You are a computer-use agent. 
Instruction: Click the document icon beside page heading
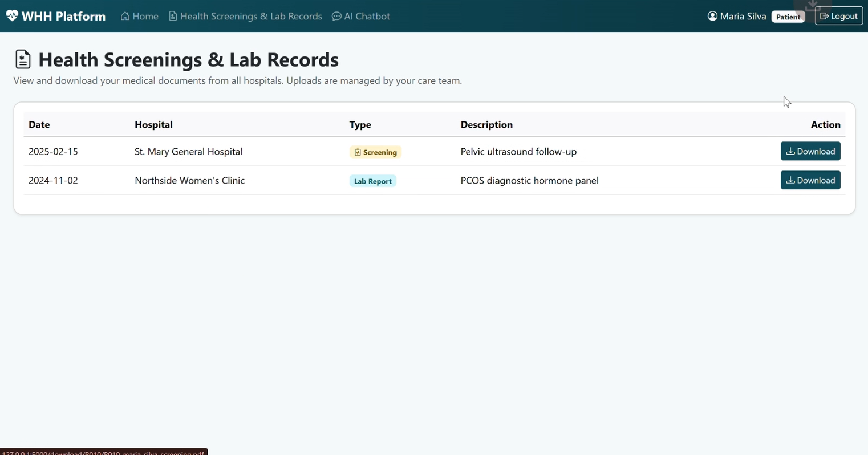coord(23,59)
